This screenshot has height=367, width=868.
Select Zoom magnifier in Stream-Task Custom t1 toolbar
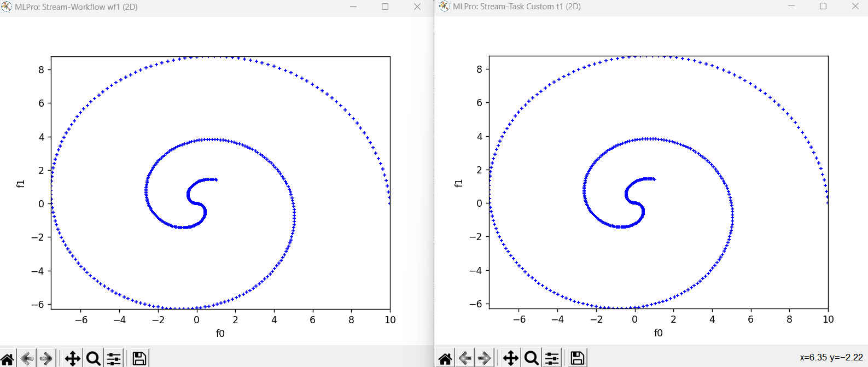pos(532,359)
